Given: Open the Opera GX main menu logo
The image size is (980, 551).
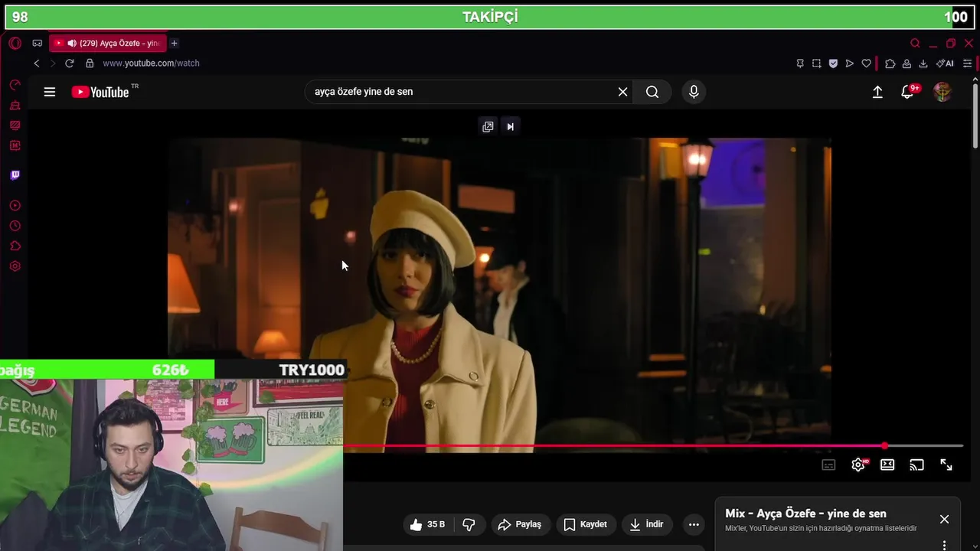Looking at the screenshot, I should coord(15,44).
